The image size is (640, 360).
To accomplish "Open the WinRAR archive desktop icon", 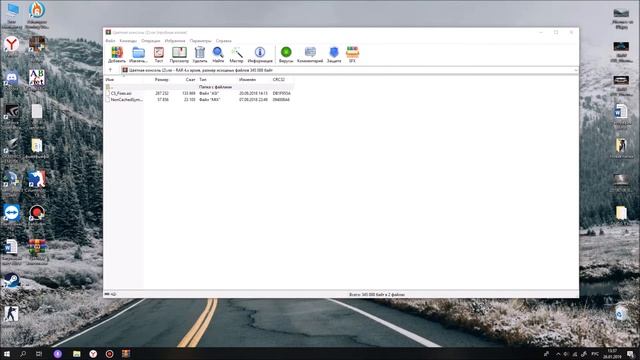I will pyautogui.click(x=37, y=248).
